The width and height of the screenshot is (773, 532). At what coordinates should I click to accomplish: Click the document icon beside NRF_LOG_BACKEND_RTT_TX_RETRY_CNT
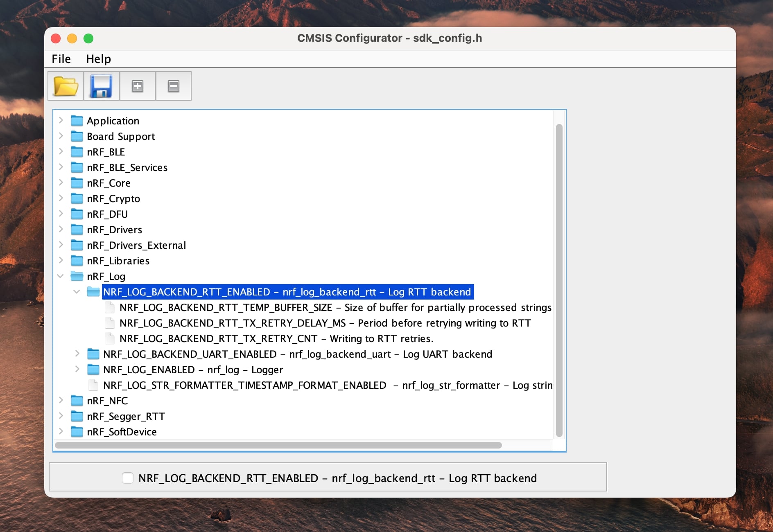pos(110,338)
